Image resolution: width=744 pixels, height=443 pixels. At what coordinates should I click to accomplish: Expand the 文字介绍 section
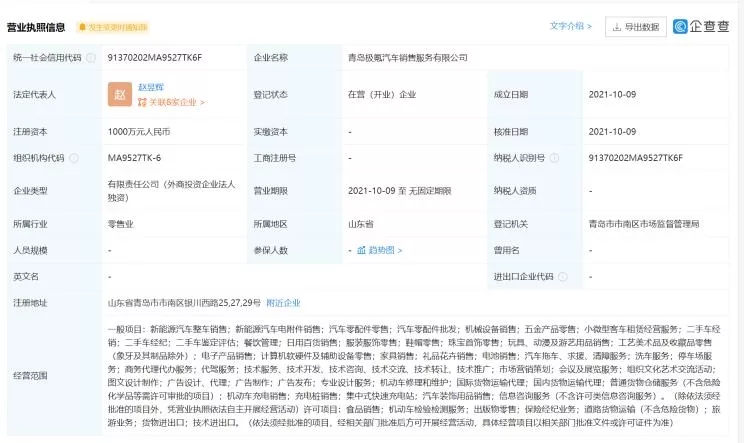(570, 26)
